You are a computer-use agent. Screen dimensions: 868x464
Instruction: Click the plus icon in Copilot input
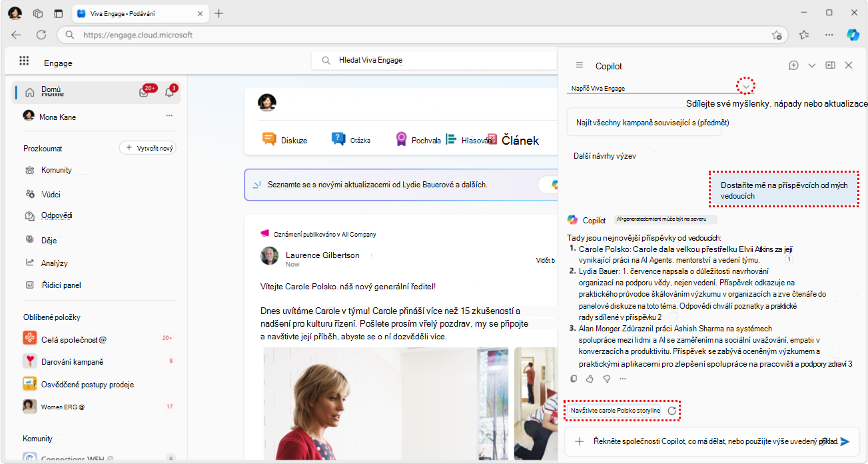(x=580, y=441)
